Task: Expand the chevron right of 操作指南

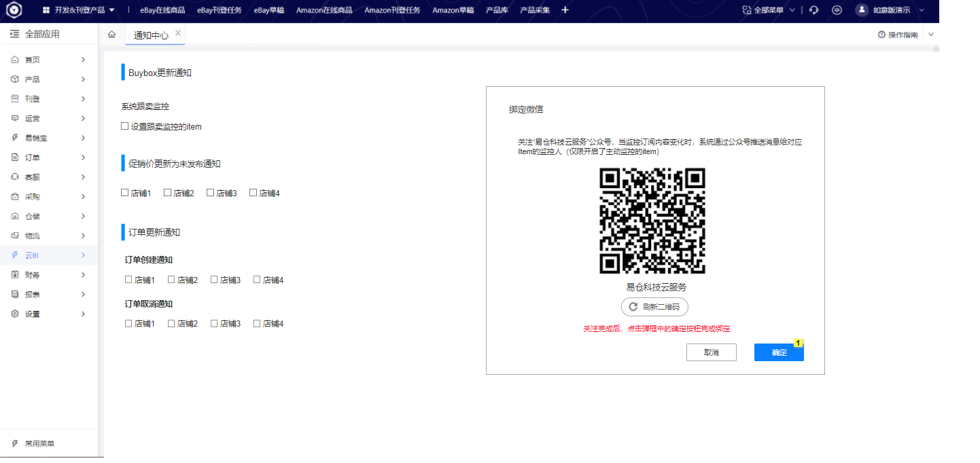Action: point(931,35)
